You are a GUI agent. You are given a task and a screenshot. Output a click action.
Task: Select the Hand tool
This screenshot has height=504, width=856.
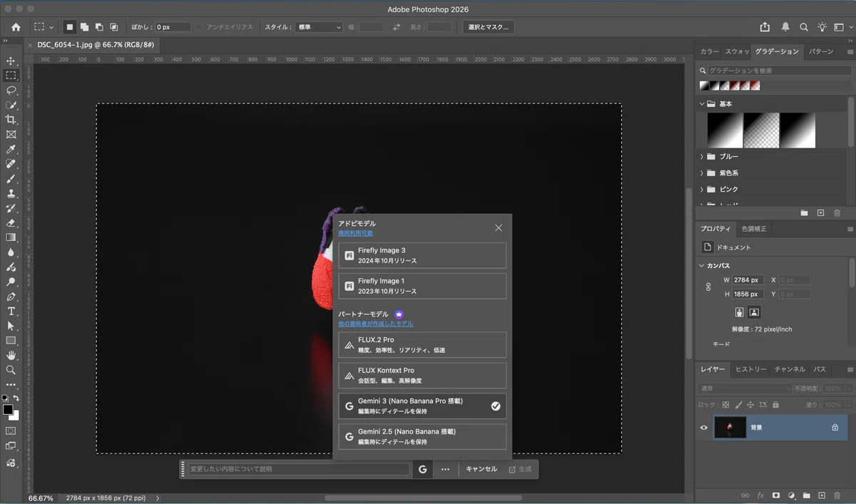click(11, 355)
